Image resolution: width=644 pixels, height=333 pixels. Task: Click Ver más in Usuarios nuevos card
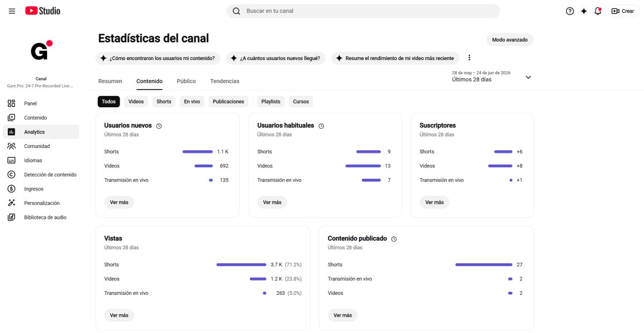click(119, 202)
